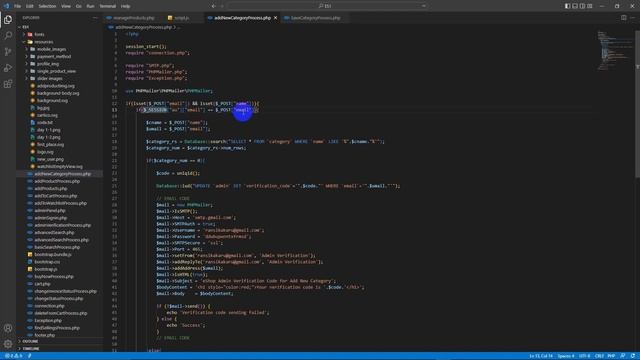Open cart.php in the explorer

(42, 284)
